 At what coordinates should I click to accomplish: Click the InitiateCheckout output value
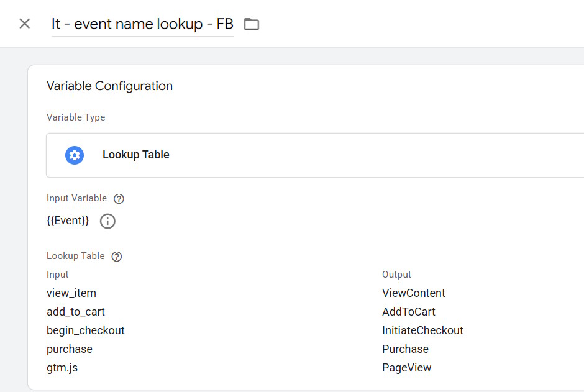422,330
